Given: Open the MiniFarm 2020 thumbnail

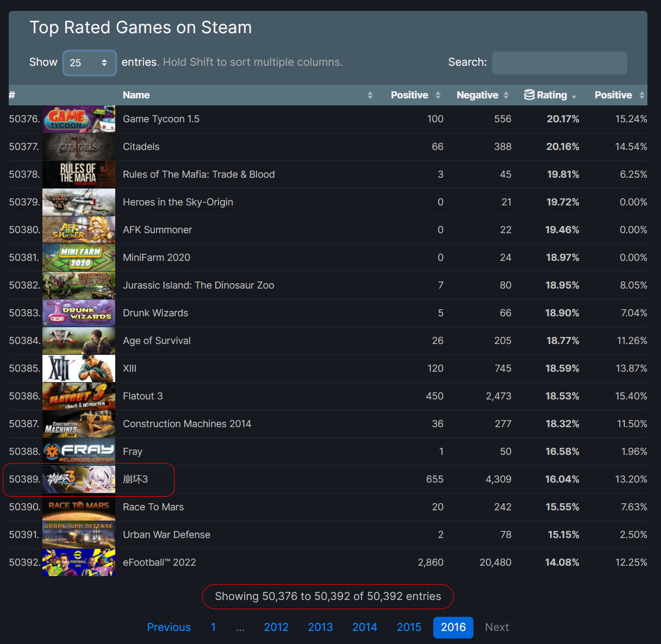Looking at the screenshot, I should click(79, 258).
